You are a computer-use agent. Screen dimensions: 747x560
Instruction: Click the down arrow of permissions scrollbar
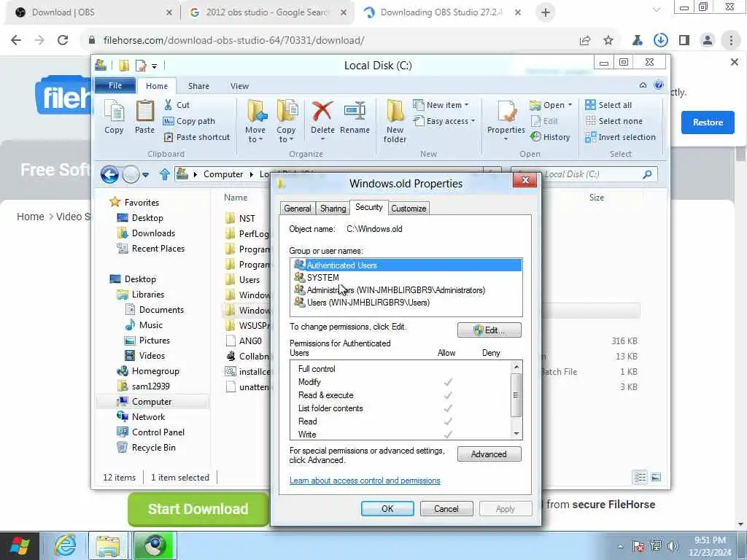point(516,433)
